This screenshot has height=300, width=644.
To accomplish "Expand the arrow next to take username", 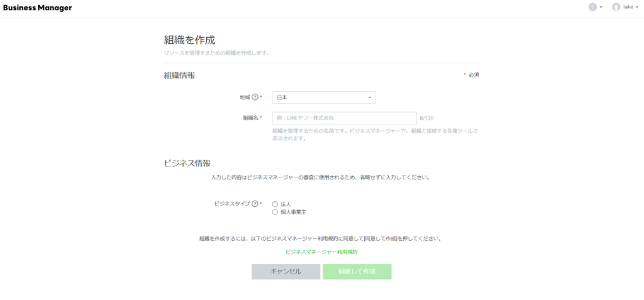I will (x=638, y=8).
